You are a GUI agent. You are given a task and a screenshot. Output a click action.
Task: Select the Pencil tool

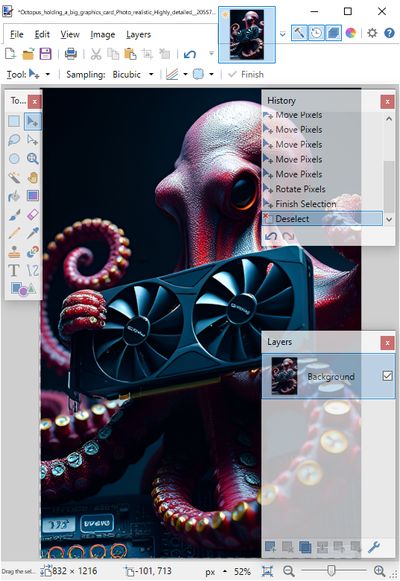(x=14, y=233)
